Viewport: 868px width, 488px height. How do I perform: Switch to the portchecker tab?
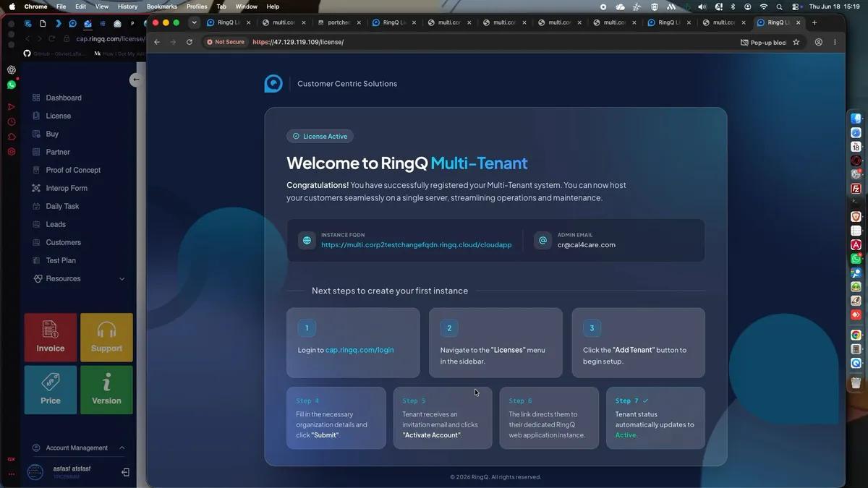coord(339,22)
